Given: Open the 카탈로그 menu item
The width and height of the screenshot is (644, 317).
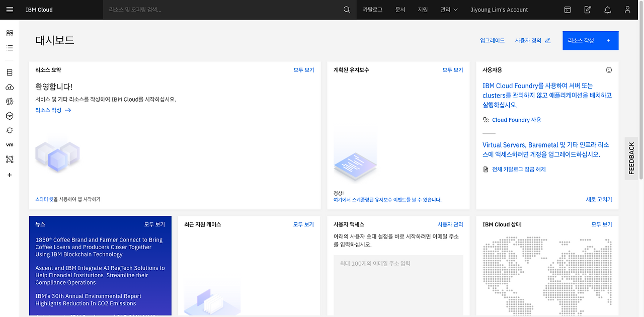Looking at the screenshot, I should [x=372, y=10].
